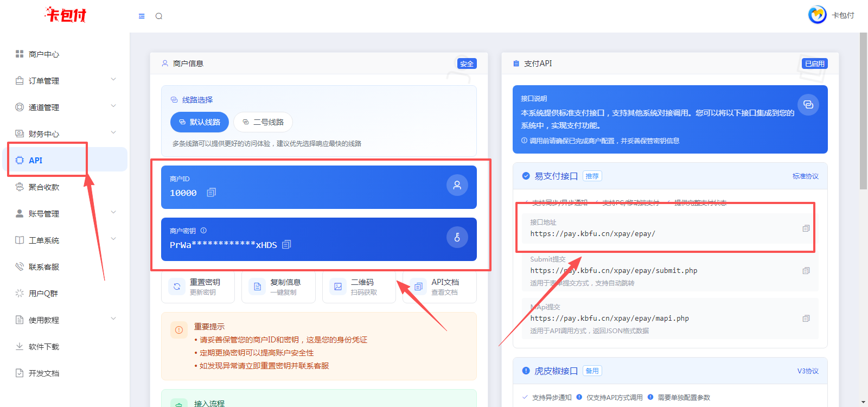Click the info icon beside 商户密钥
This screenshot has width=868, height=407.
tap(203, 231)
